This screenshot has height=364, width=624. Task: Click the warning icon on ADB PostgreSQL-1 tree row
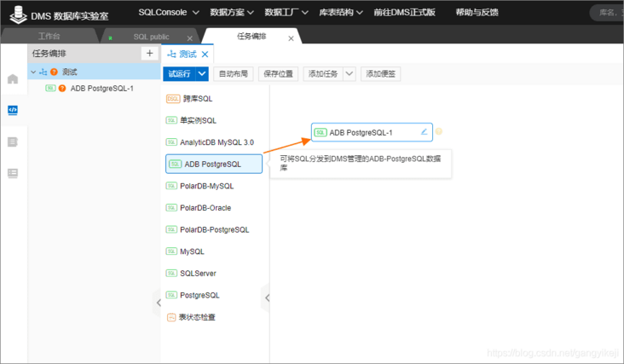(x=62, y=89)
